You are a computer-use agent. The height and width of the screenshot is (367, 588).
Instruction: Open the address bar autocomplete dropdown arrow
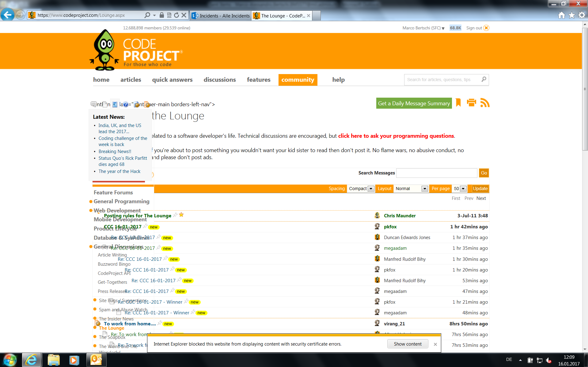tap(154, 15)
